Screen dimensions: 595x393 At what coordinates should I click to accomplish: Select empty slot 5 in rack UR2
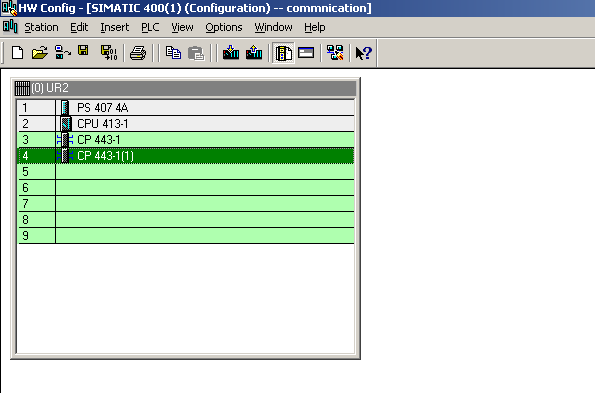[x=186, y=171]
